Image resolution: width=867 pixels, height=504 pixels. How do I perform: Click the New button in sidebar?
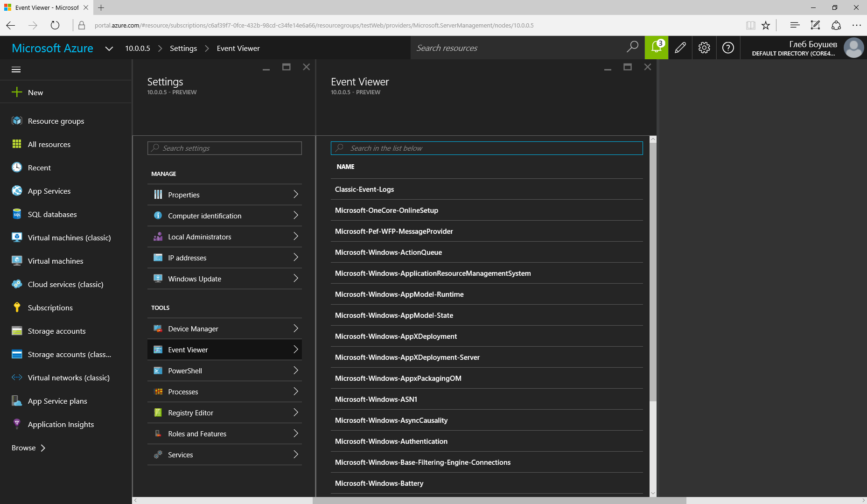tap(66, 92)
